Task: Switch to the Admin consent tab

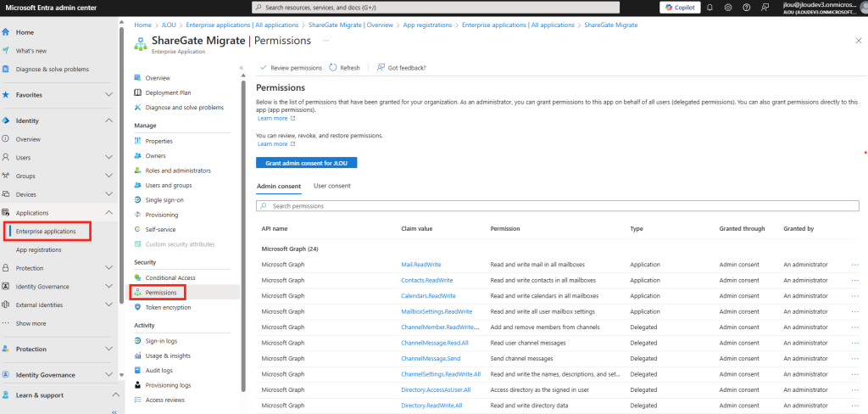Action: click(x=279, y=187)
